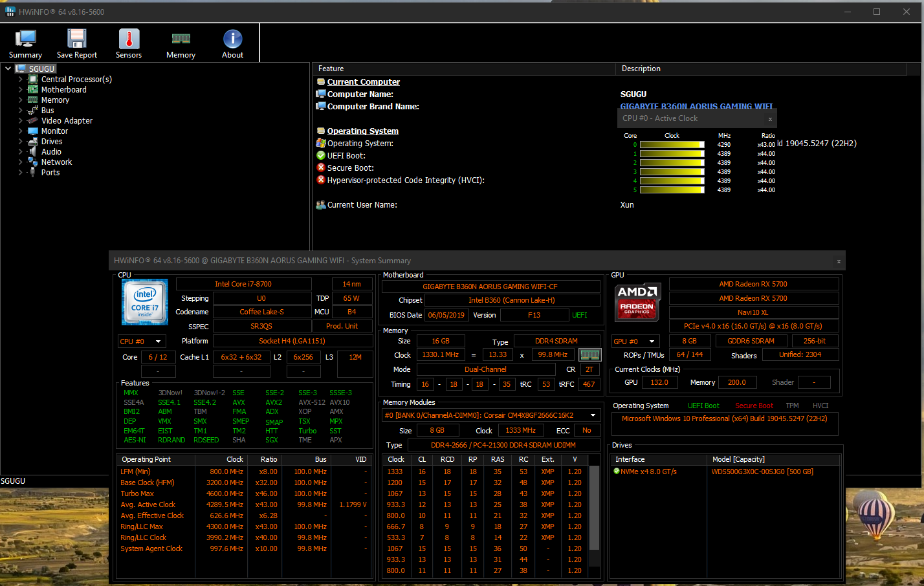
Task: Click the Memory toolbar icon
Action: click(x=181, y=40)
